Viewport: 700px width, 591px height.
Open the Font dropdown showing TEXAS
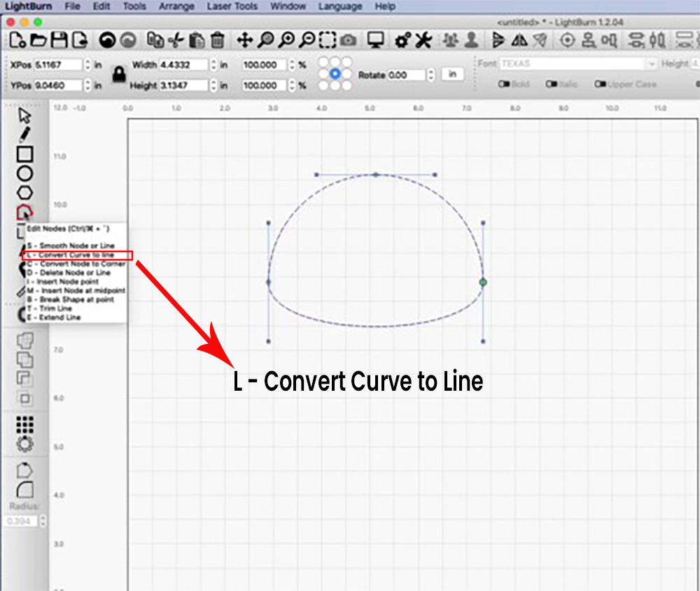tap(577, 64)
